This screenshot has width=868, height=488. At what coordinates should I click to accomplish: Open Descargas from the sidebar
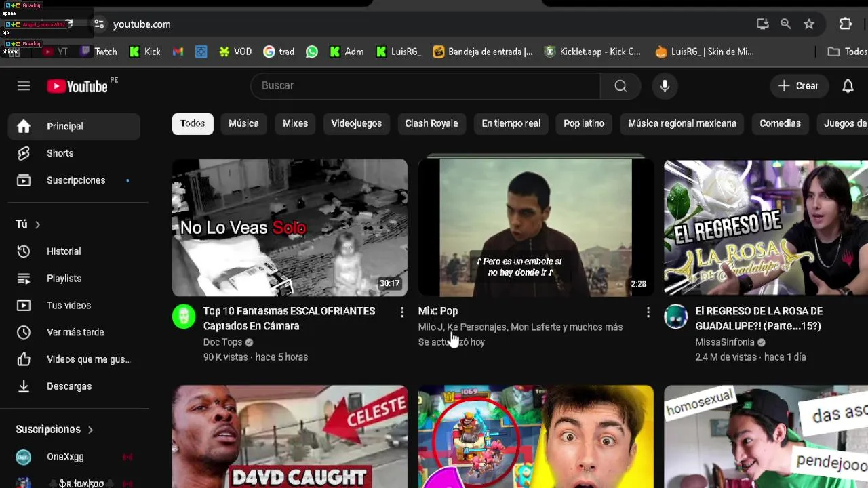click(x=74, y=386)
